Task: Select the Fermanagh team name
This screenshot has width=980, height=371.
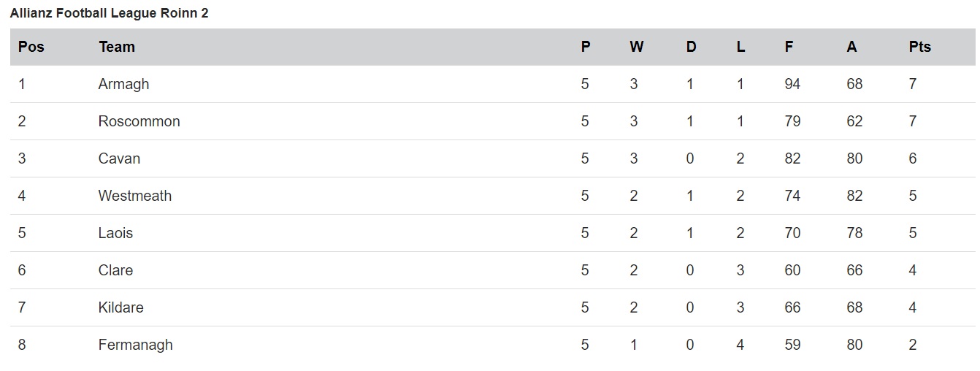Action: click(136, 345)
